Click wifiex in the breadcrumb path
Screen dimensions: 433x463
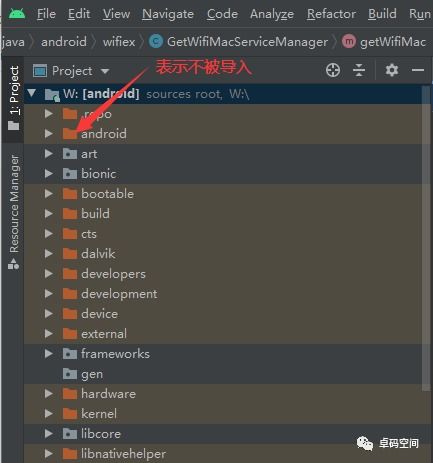click(x=119, y=42)
